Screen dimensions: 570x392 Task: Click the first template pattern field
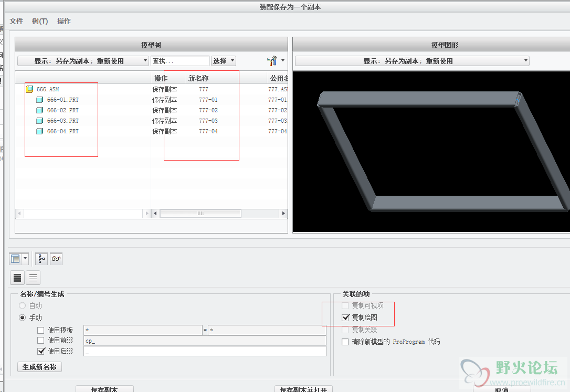tap(143, 330)
